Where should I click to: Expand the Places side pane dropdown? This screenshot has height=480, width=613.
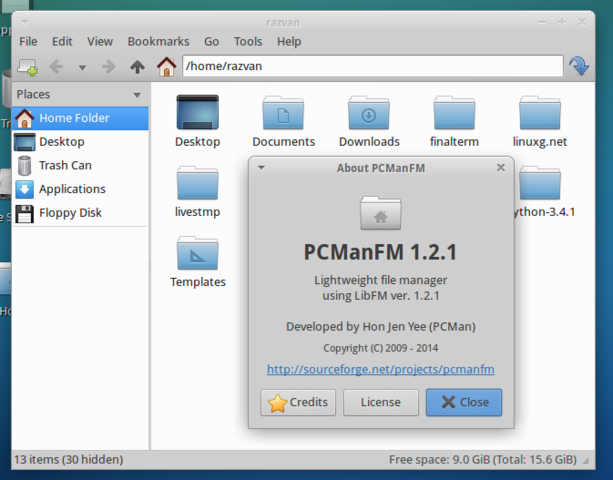click(x=137, y=95)
